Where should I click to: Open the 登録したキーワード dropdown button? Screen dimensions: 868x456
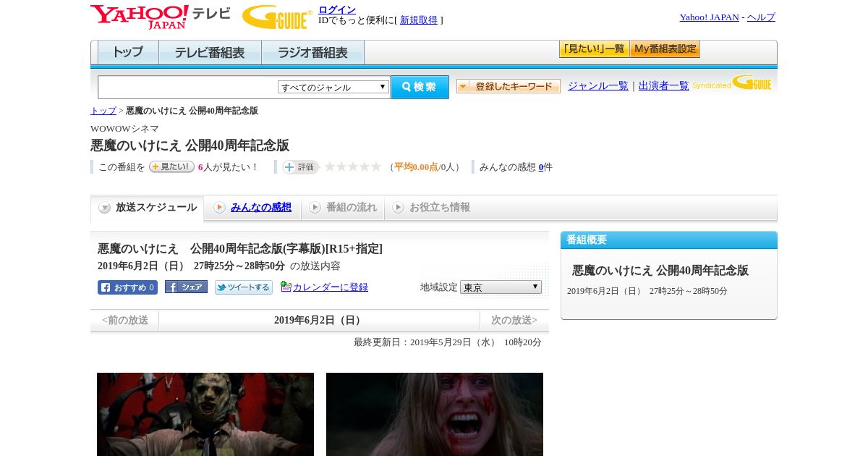pyautogui.click(x=509, y=86)
